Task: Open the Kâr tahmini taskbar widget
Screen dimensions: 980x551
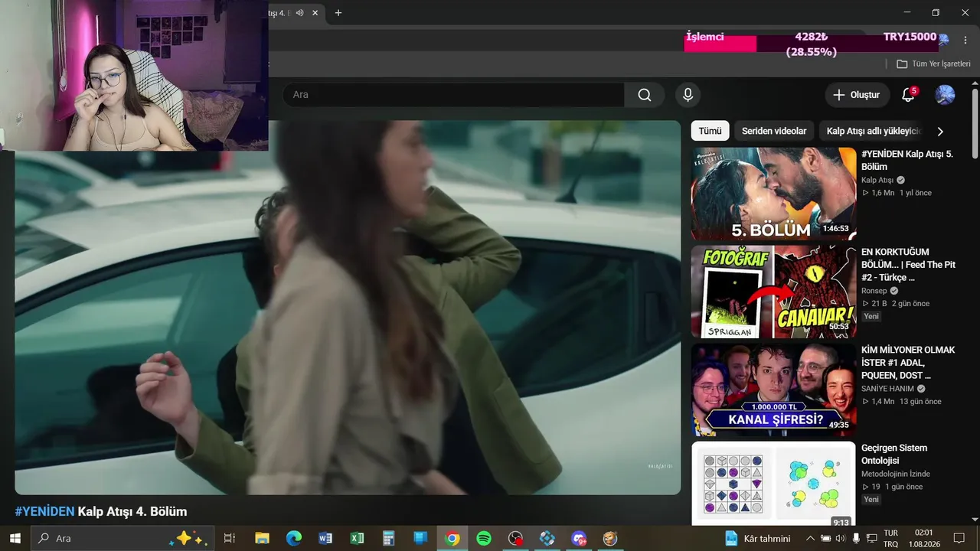Action: (756, 538)
